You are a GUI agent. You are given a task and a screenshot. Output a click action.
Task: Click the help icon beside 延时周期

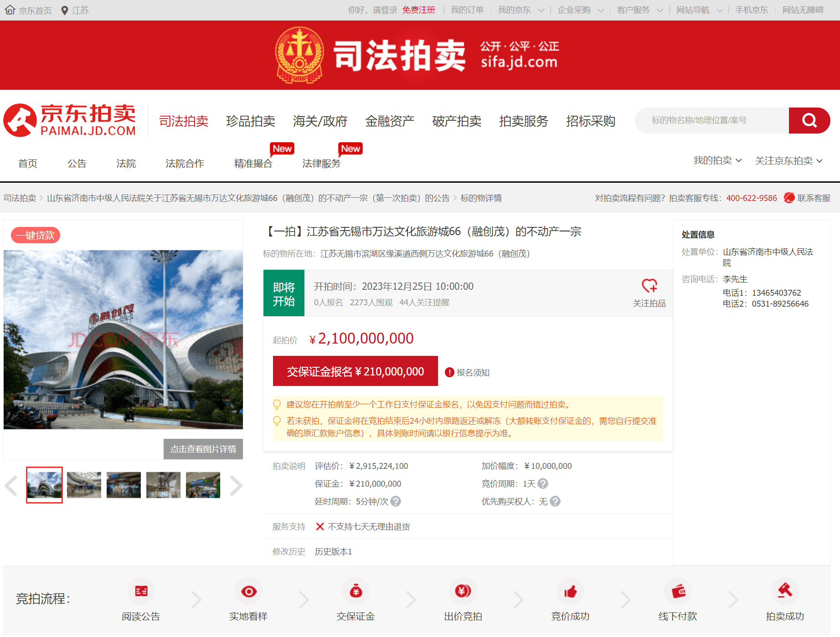[x=396, y=501]
